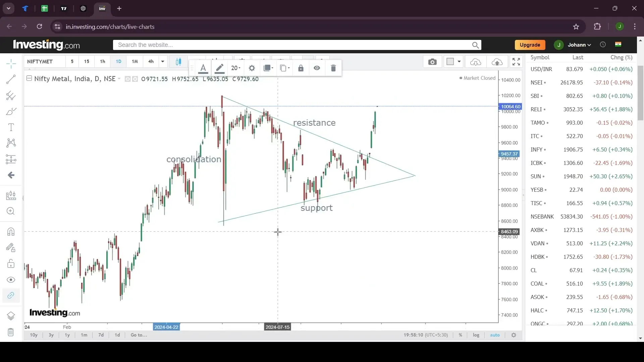This screenshot has height=362, width=644.
Task: Click the 1M timeframe tab
Action: click(135, 61)
